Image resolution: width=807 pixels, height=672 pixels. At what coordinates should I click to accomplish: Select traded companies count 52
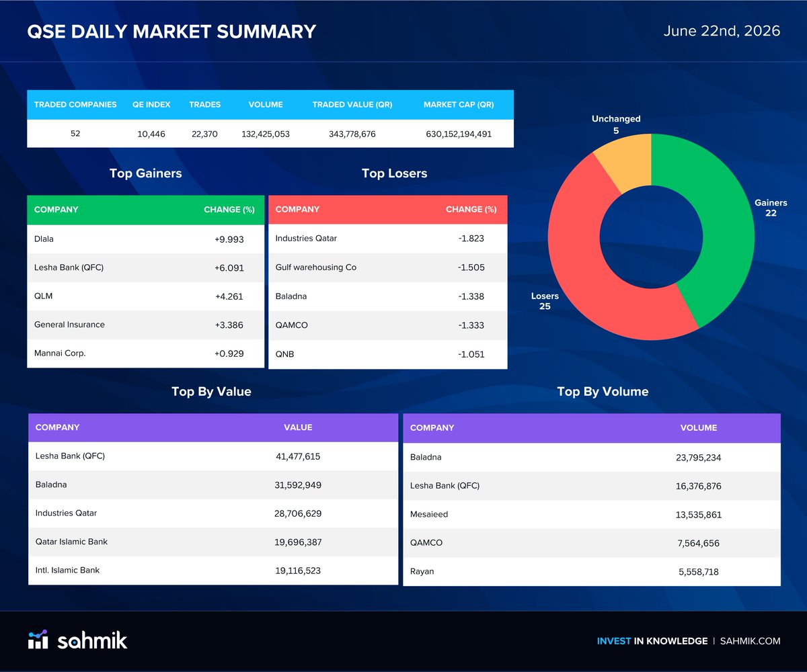pyautogui.click(x=75, y=133)
